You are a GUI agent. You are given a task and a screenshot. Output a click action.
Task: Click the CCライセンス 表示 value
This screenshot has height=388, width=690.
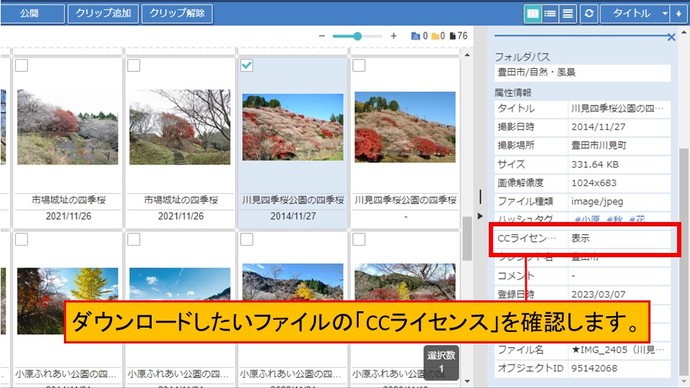point(580,238)
